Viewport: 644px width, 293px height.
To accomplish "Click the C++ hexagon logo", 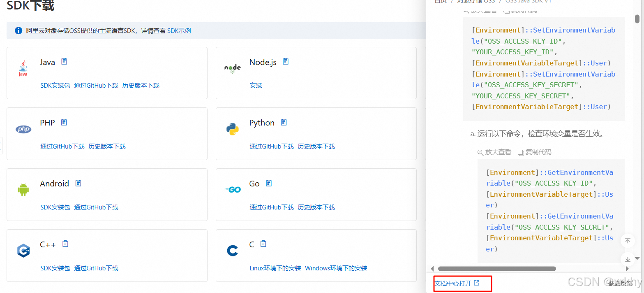I will [x=23, y=250].
